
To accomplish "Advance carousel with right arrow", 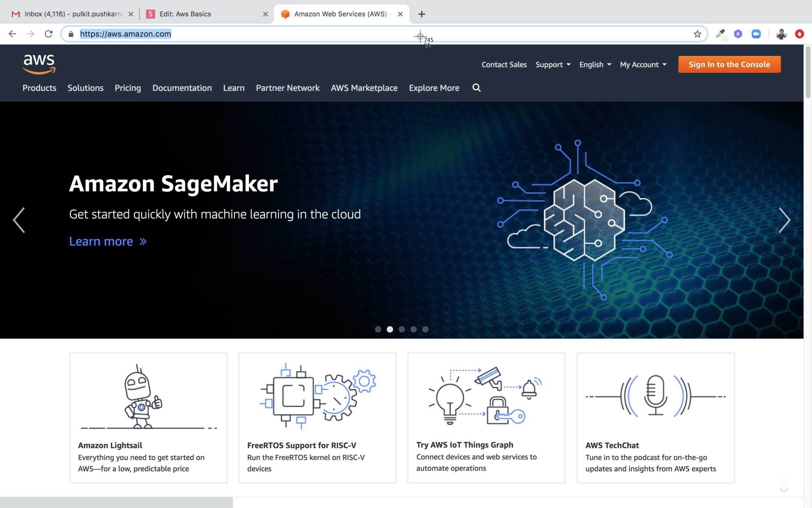I will 784,220.
